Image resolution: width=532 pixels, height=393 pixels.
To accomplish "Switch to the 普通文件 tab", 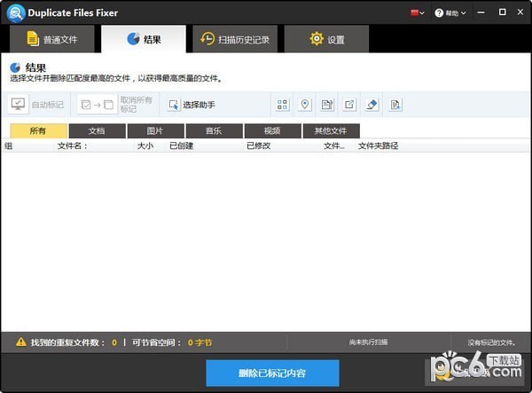I will click(51, 39).
